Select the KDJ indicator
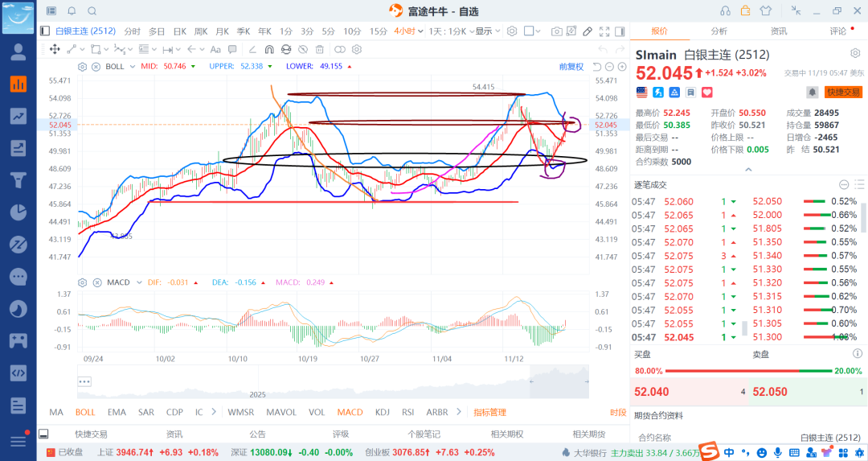Viewport: 868px width, 461px height. [382, 412]
